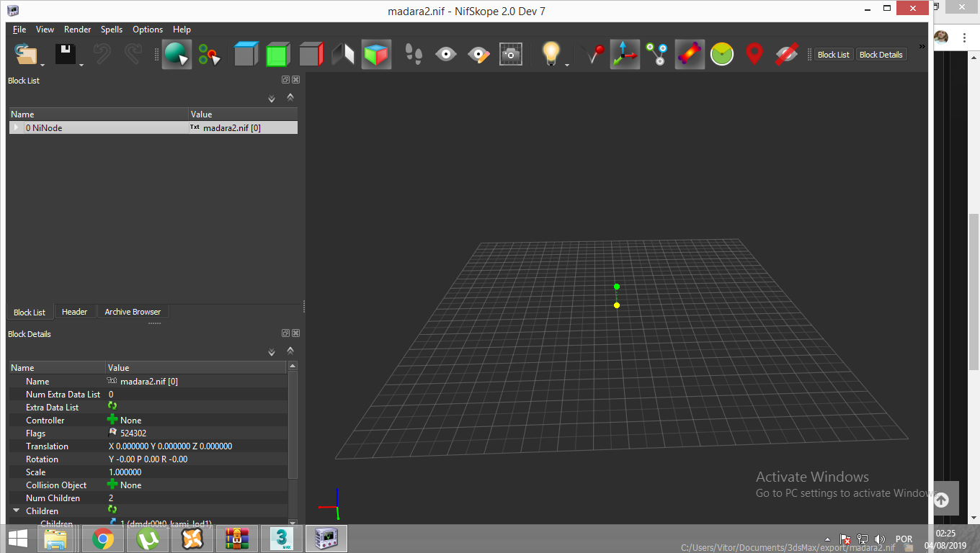Float the Block Details panel

tap(285, 333)
